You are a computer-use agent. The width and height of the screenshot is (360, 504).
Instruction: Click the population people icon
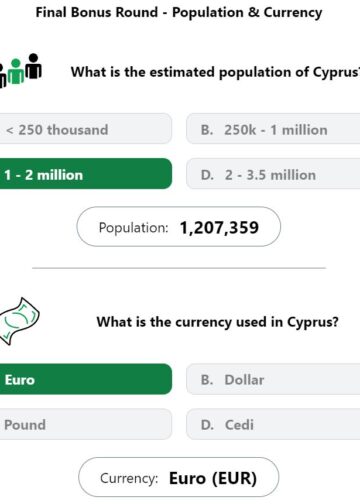[x=21, y=70]
